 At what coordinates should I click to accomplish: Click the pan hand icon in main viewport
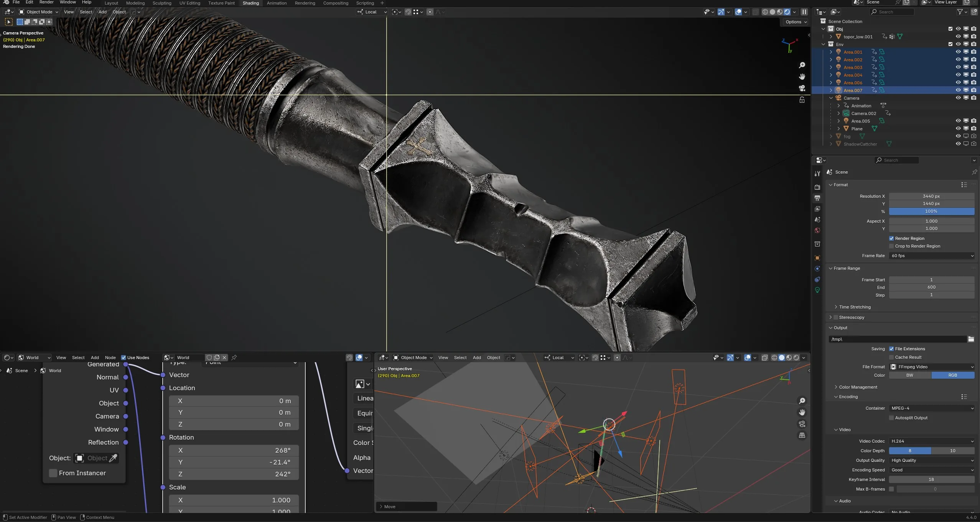802,77
